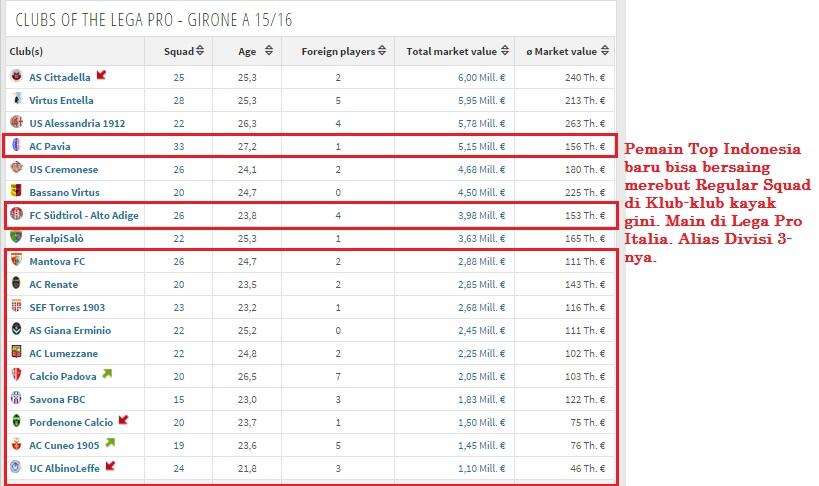Open the Calcio Padova club link
Image resolution: width=819 pixels, height=486 pixels.
click(x=63, y=376)
